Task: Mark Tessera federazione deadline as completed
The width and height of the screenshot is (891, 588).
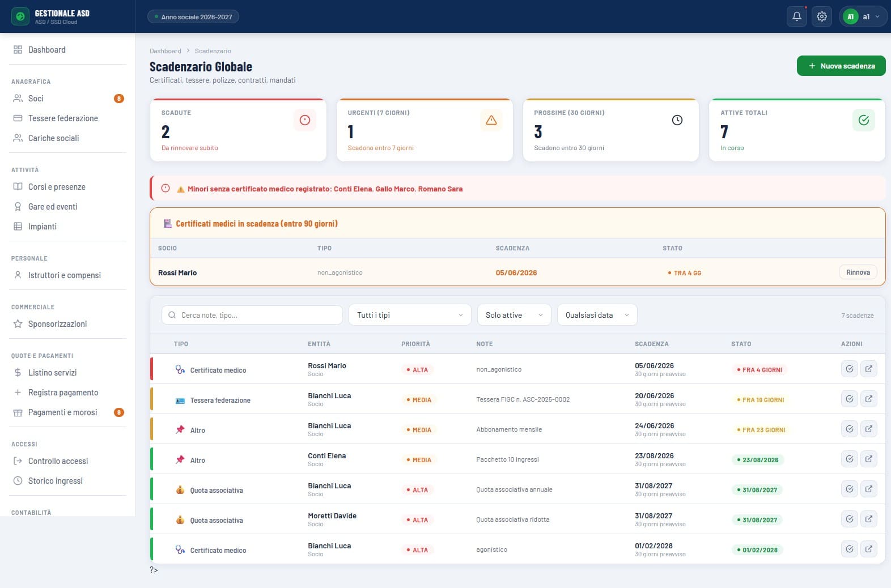Action: (850, 399)
